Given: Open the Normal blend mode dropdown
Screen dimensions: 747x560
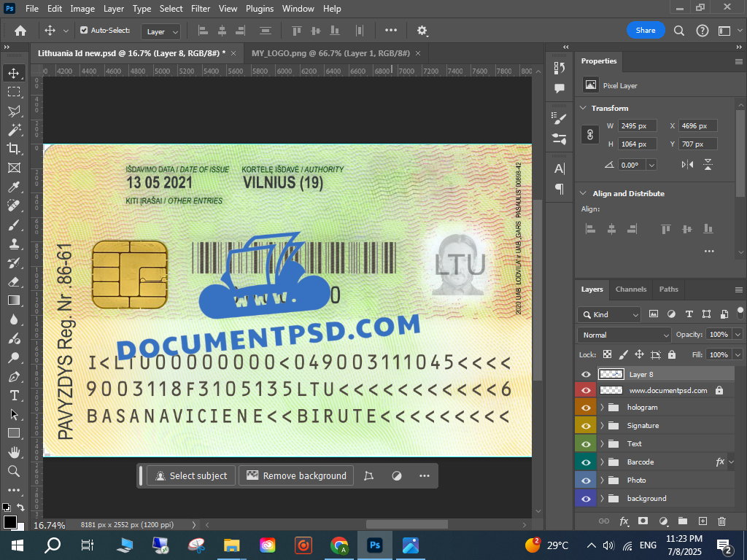Looking at the screenshot, I should click(624, 335).
